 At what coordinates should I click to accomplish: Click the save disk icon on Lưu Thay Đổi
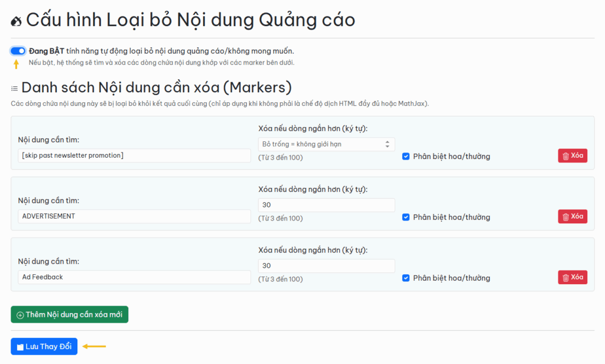[x=20, y=347]
